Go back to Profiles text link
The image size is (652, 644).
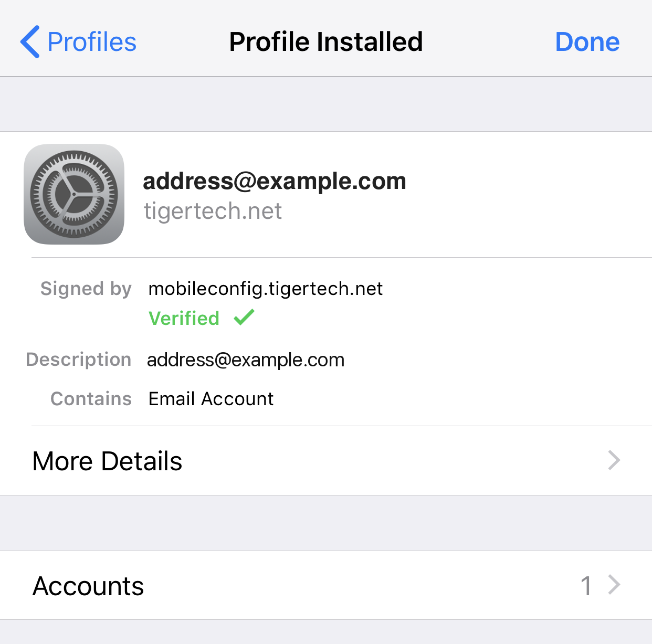(92, 42)
